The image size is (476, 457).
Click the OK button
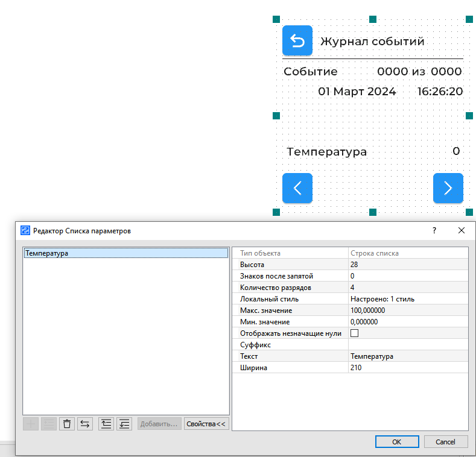click(396, 441)
